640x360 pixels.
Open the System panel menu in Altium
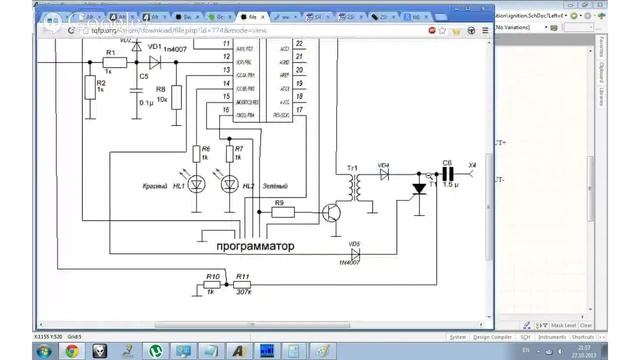pyautogui.click(x=457, y=337)
